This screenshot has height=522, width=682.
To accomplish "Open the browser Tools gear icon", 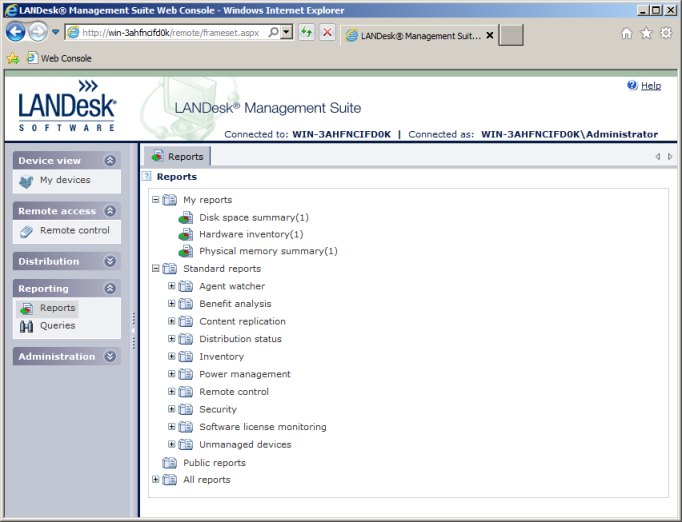I will pos(666,33).
